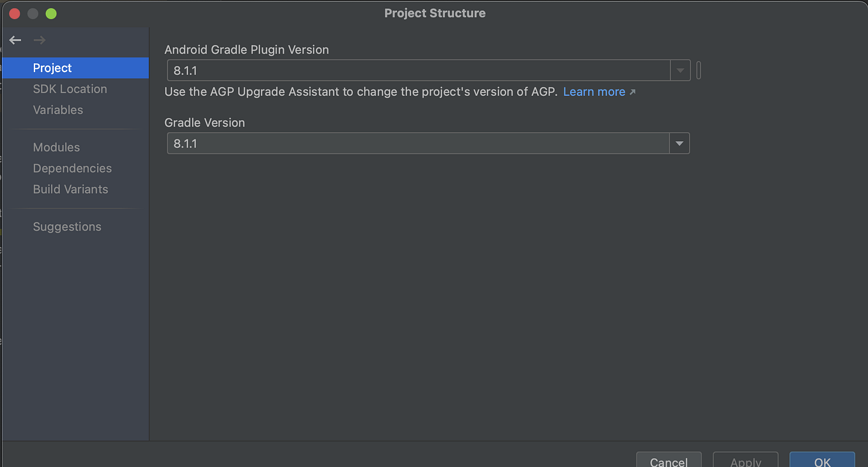This screenshot has height=467, width=868.
Task: Click the green macOS zoom button
Action: tap(50, 13)
